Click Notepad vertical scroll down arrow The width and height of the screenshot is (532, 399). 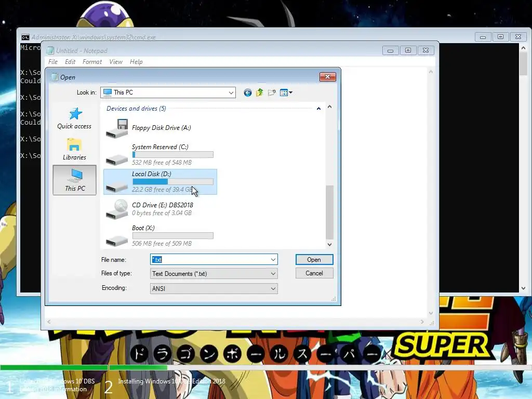click(431, 313)
